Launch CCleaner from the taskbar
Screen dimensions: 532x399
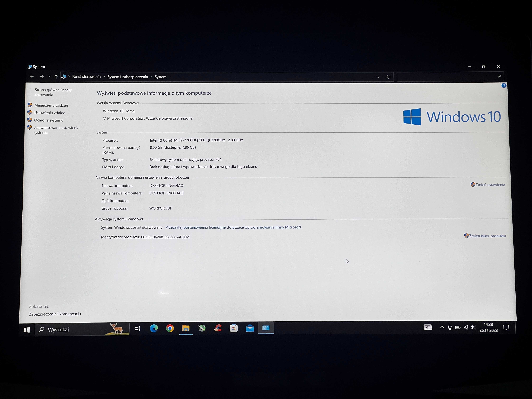(218, 328)
